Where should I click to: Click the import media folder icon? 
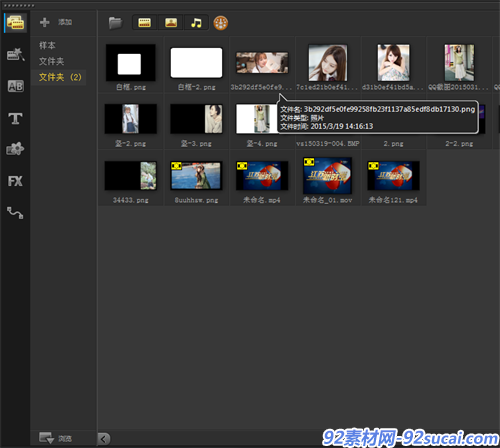(116, 23)
